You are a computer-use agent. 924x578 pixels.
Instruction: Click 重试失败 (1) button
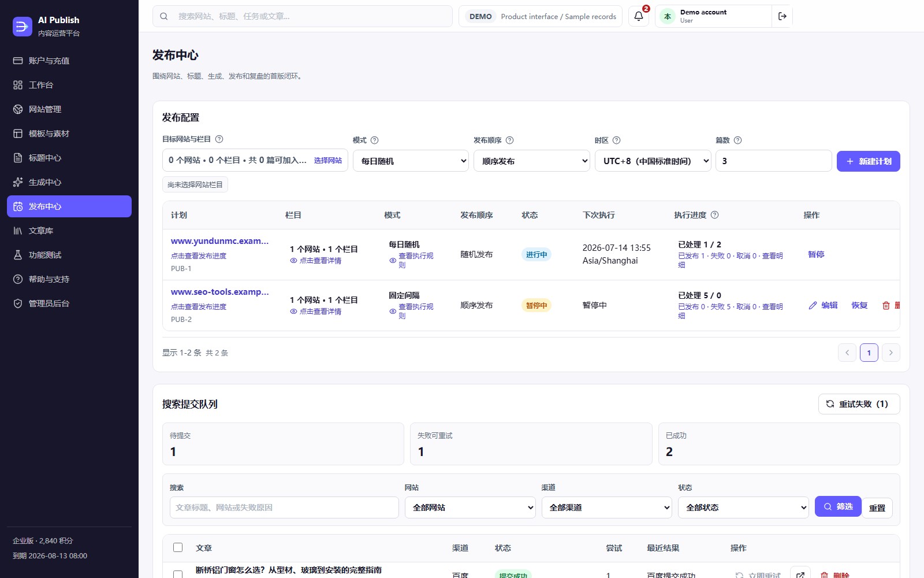point(859,404)
